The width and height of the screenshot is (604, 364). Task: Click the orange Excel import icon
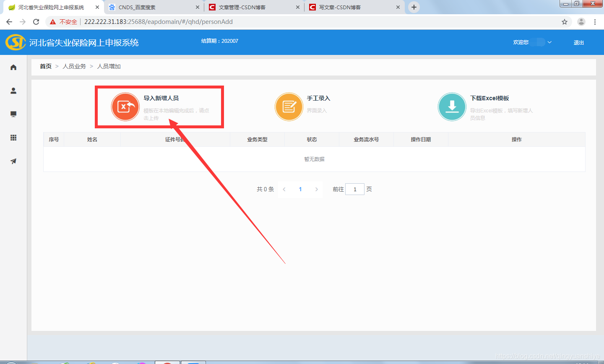(x=125, y=107)
